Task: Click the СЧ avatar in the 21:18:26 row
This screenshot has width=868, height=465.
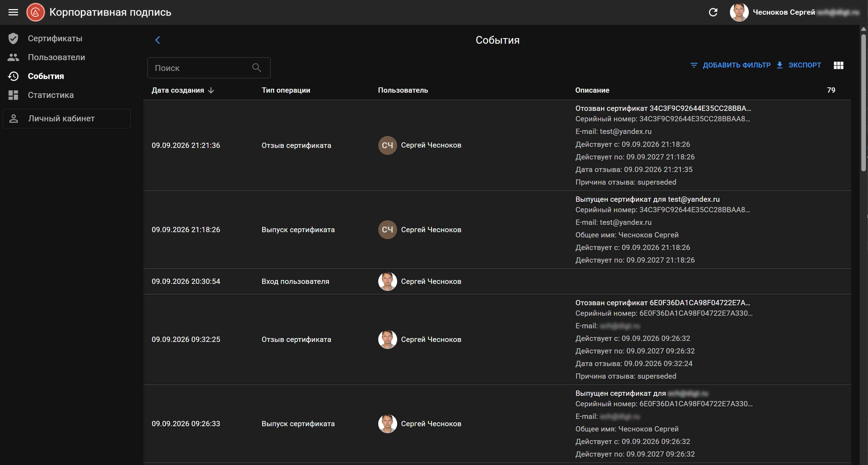Action: (x=387, y=230)
